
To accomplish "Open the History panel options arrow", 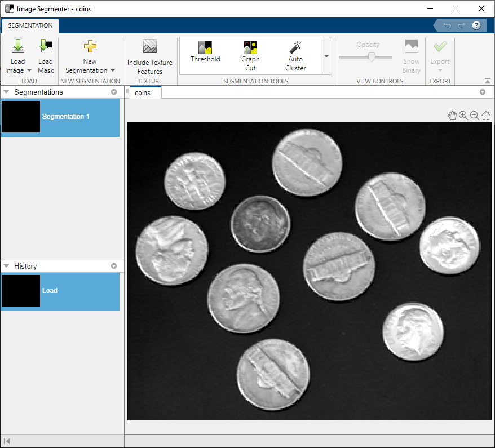I will coord(114,266).
